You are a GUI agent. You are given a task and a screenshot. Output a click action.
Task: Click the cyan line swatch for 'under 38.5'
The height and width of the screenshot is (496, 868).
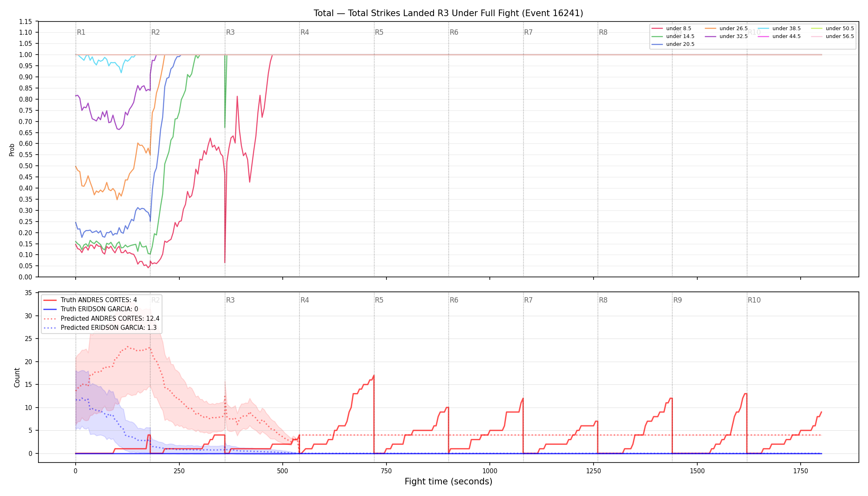(x=763, y=29)
